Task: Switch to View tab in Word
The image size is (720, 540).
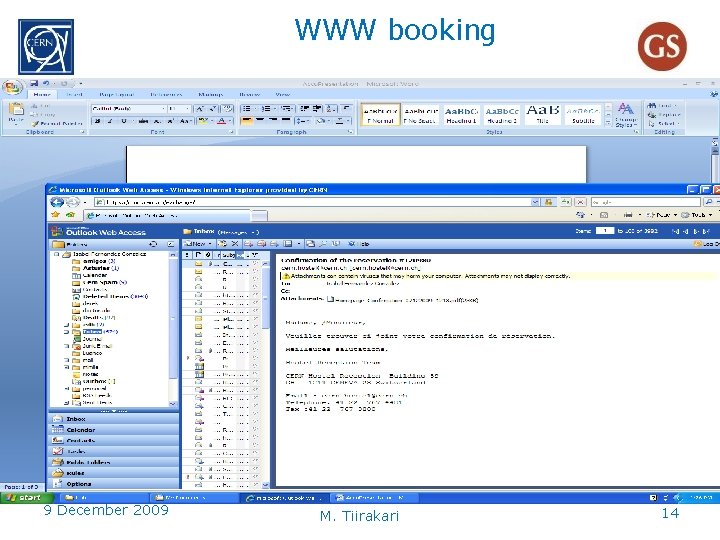Action: [x=282, y=95]
